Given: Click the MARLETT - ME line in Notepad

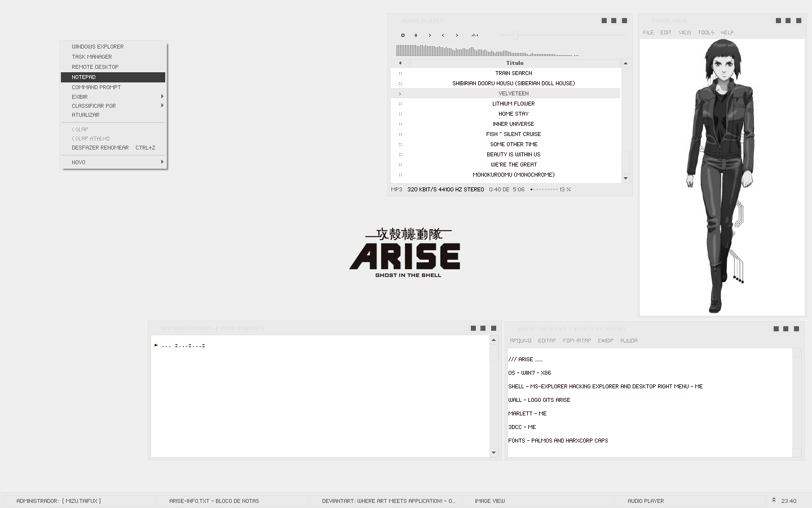Looking at the screenshot, I should pyautogui.click(x=527, y=414).
